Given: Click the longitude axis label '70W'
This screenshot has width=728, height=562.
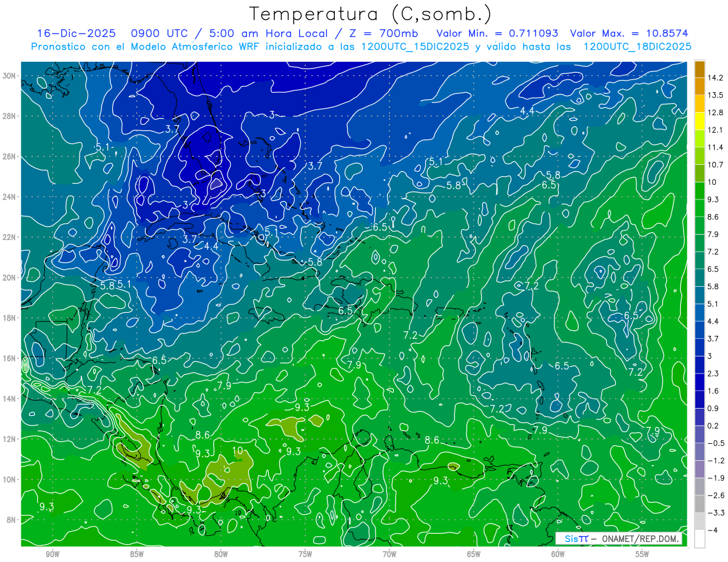Looking at the screenshot, I should click(389, 554).
